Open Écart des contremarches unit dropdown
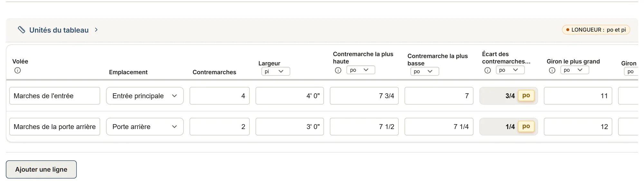 [x=510, y=70]
